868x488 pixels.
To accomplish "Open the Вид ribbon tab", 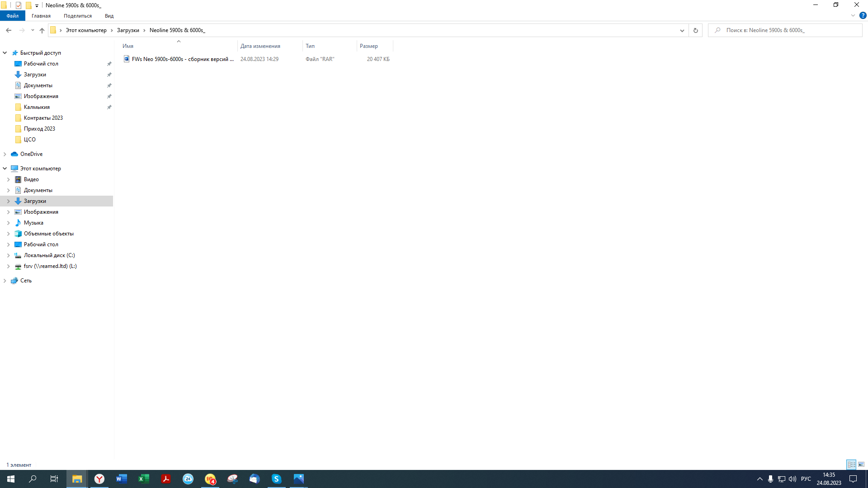I will pos(109,16).
